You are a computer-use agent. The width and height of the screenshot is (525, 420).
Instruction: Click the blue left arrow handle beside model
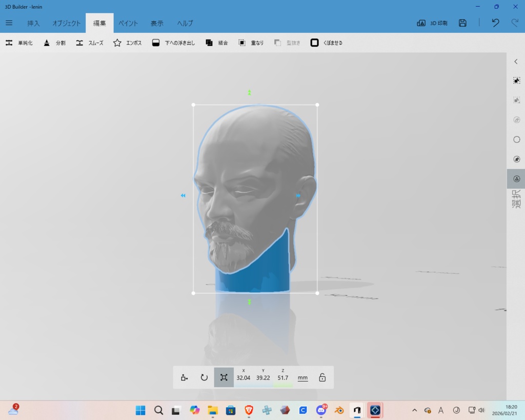click(183, 195)
